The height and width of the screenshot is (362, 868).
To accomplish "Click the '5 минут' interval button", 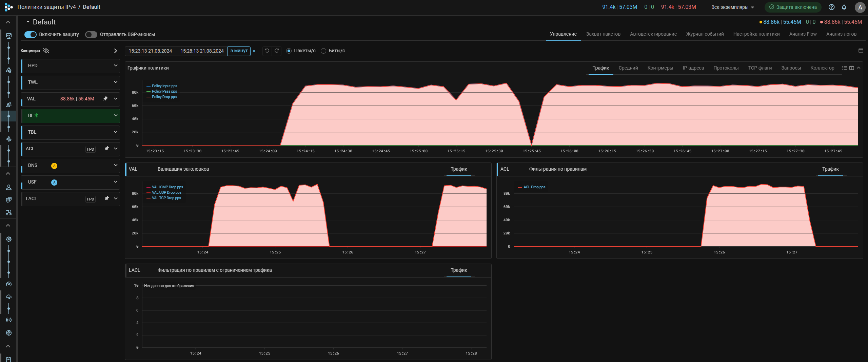I will (239, 51).
